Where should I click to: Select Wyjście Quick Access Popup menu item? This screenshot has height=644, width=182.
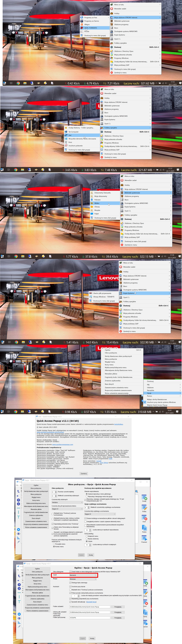click(x=157, y=405)
